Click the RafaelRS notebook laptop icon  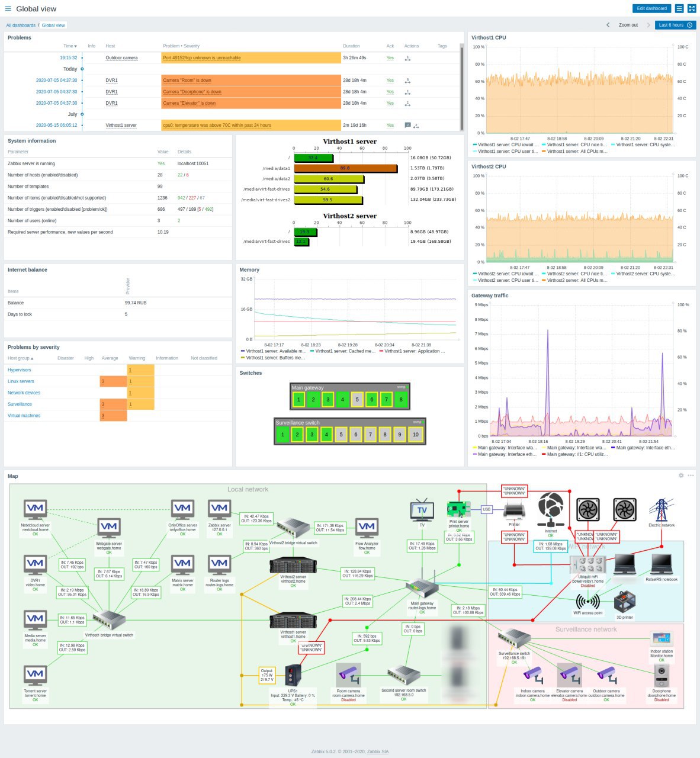click(662, 565)
